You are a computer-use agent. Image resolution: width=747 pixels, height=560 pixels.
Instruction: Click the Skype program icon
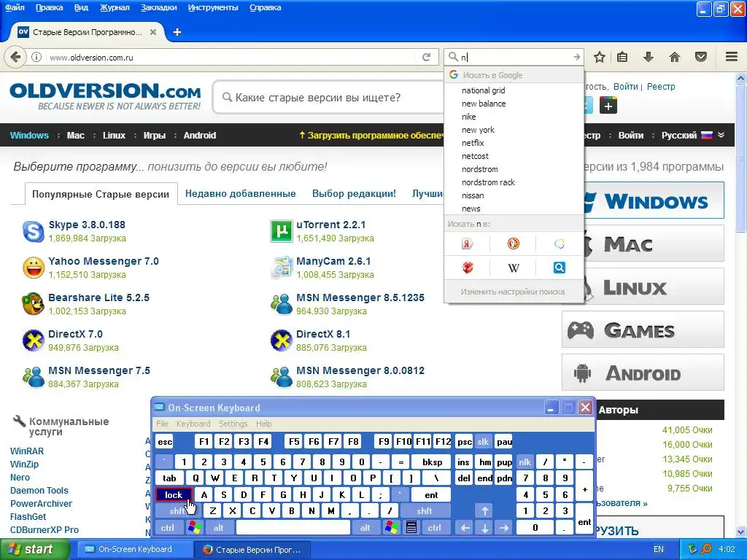[x=34, y=231]
